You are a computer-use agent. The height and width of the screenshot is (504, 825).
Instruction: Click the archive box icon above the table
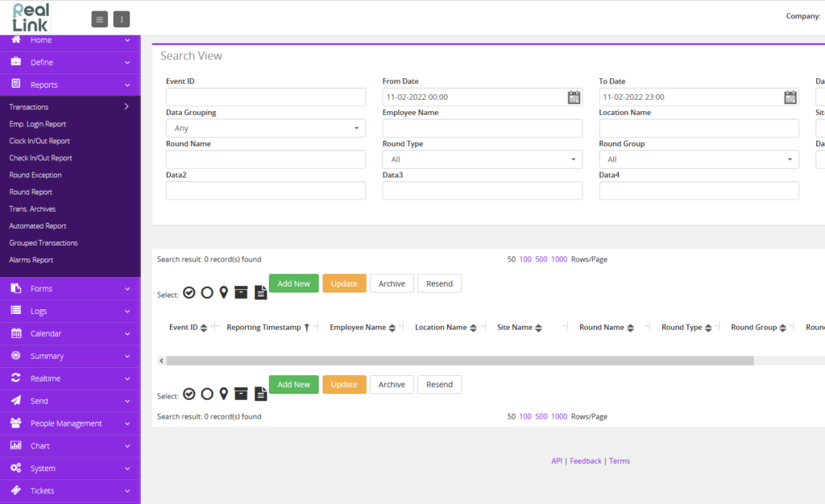241,292
